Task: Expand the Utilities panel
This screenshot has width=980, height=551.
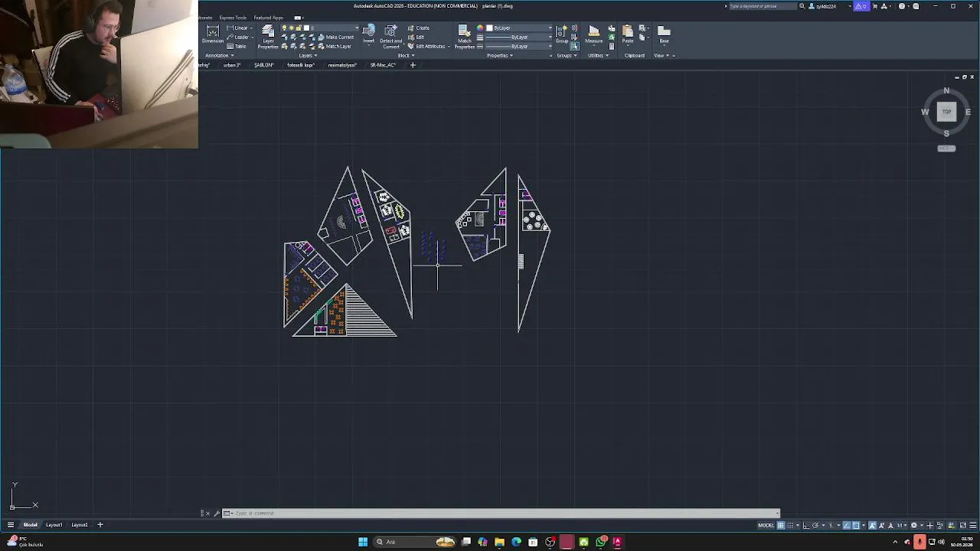Action: pyautogui.click(x=598, y=55)
